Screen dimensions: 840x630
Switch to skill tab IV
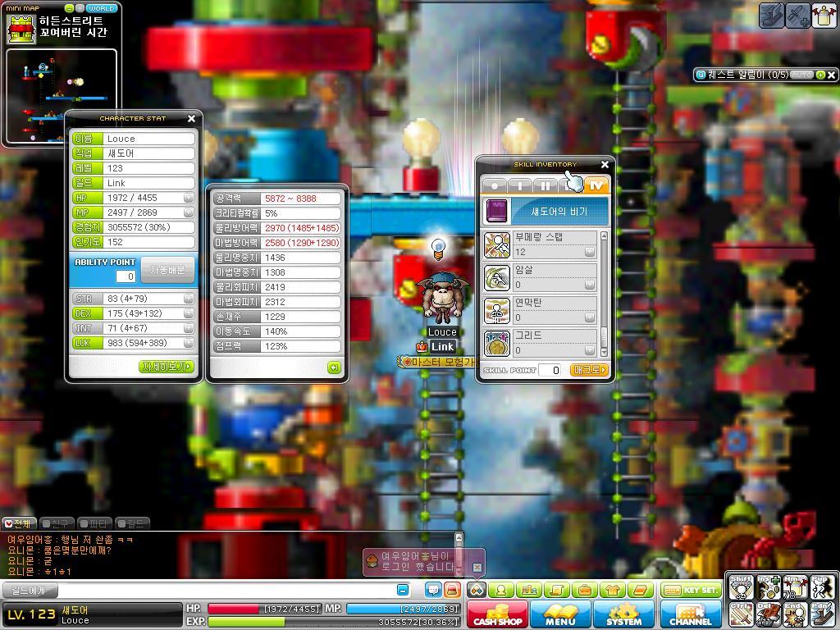pos(596,185)
